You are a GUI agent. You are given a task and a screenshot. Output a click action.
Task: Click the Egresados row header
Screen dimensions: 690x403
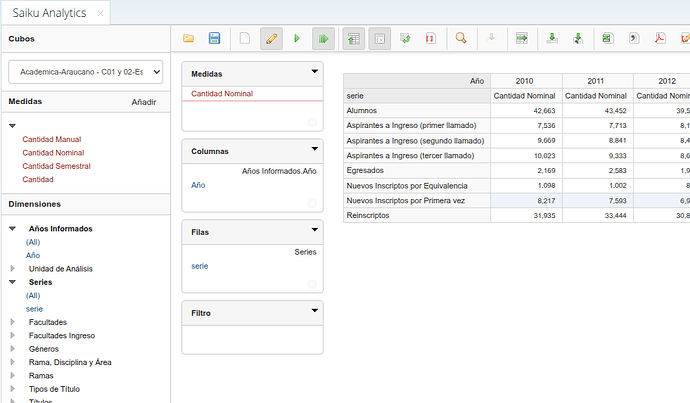(x=417, y=171)
